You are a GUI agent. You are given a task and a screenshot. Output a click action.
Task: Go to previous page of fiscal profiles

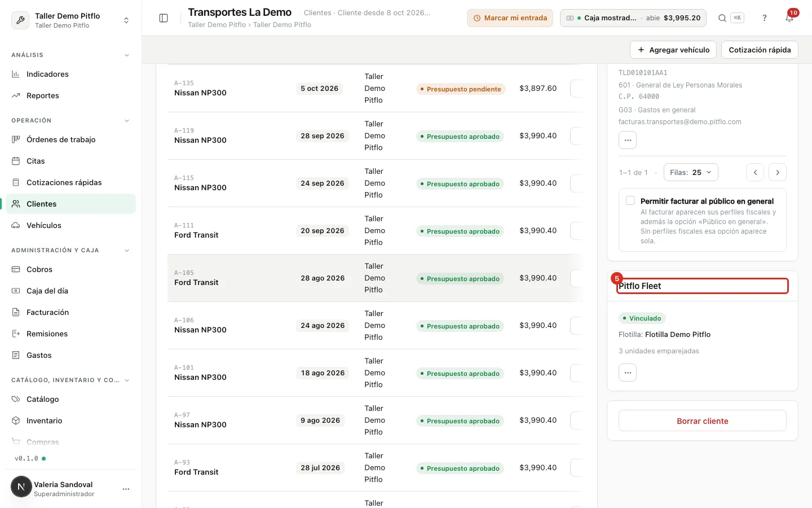click(755, 172)
